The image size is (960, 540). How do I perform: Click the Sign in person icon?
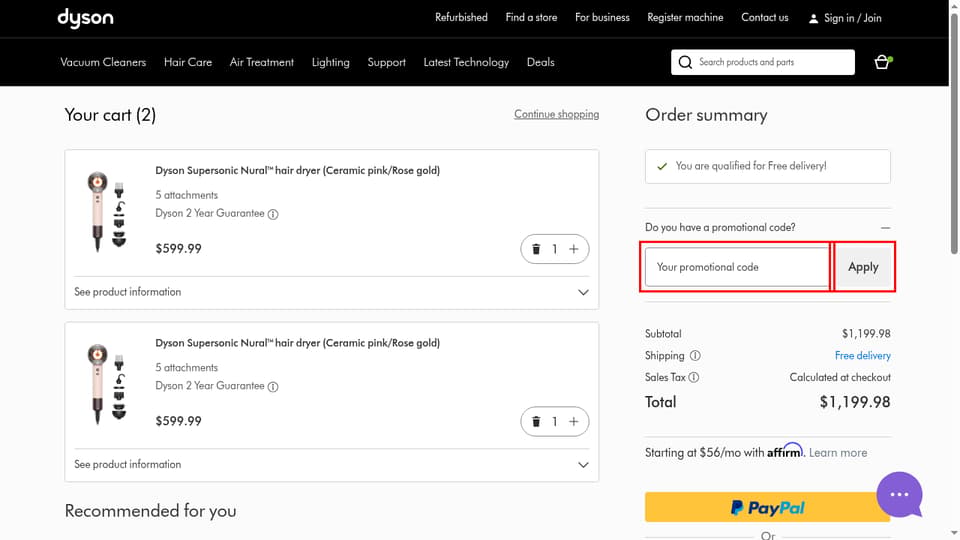(813, 18)
